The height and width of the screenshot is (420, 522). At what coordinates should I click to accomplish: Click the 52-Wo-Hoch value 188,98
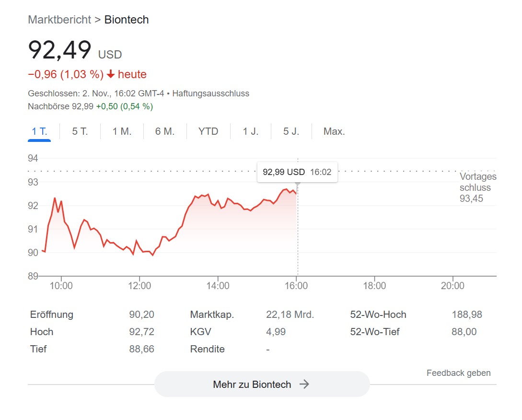(467, 315)
